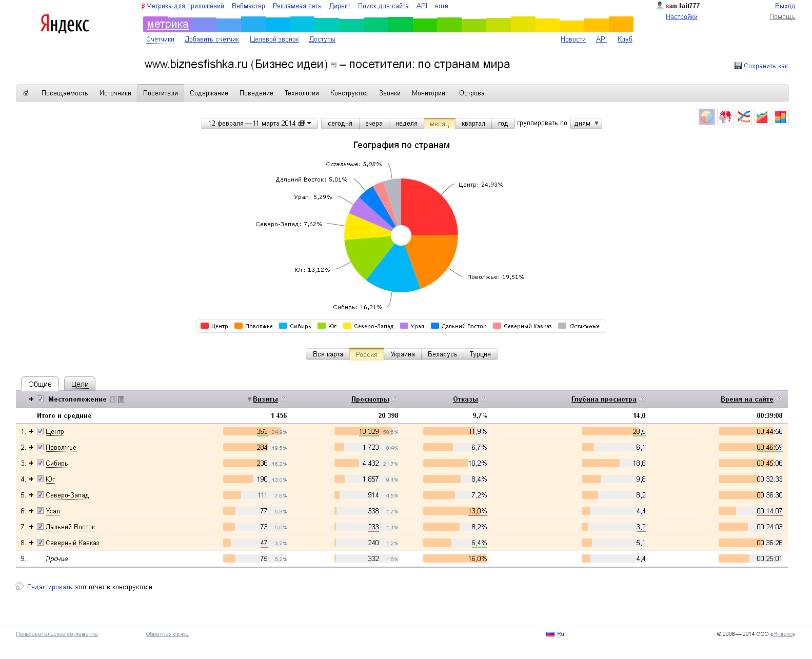
Task: Click the Северный Кавказ region link
Action: 72,543
